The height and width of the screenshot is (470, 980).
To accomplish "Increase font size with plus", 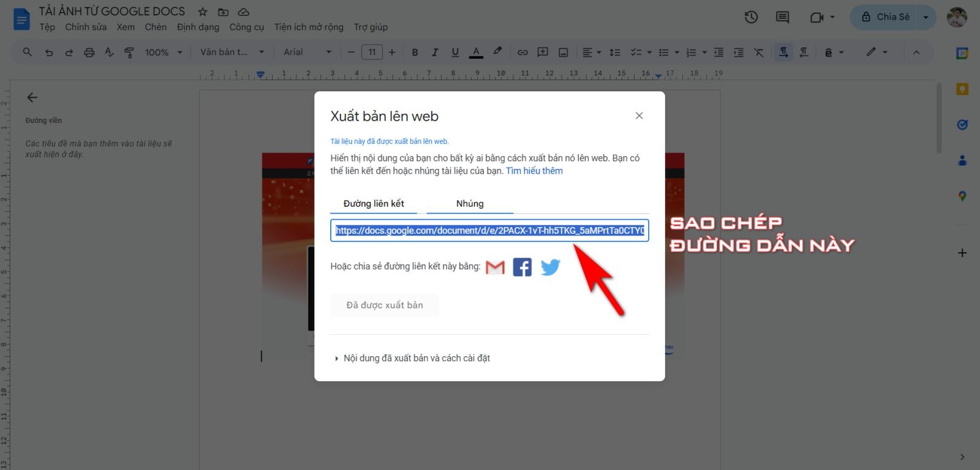I will tap(392, 52).
